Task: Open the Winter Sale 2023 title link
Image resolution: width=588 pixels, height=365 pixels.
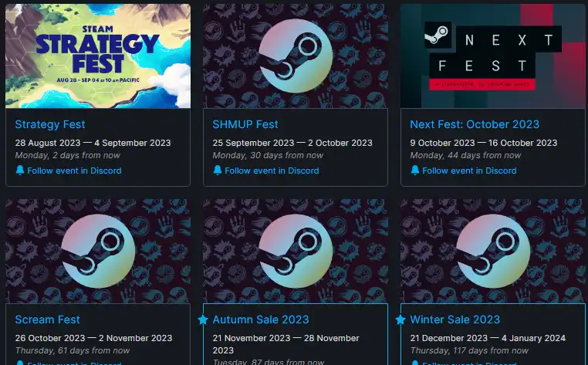Action: [455, 319]
